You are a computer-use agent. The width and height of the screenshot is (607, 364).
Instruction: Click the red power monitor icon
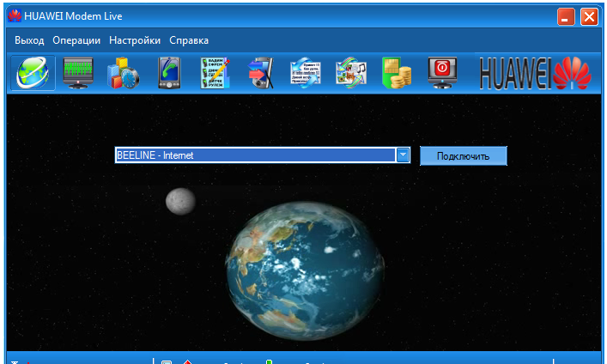(x=442, y=73)
